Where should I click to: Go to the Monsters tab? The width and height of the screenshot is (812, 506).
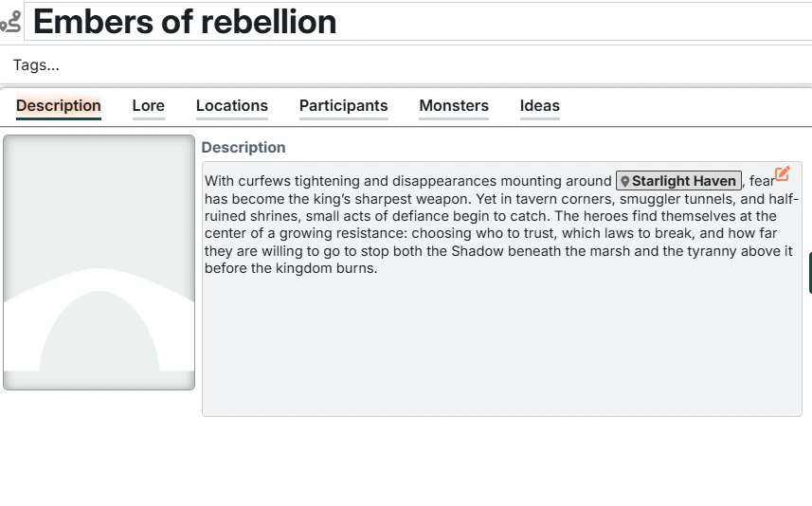coord(454,106)
